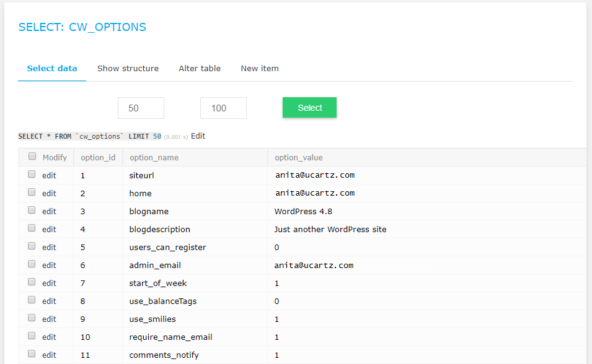This screenshot has width=592, height=364.
Task: Click the option_name column header
Action: (154, 158)
